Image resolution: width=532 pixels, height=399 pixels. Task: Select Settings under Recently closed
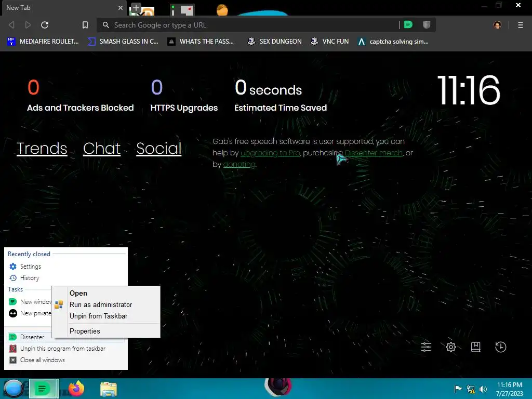[66, 267]
